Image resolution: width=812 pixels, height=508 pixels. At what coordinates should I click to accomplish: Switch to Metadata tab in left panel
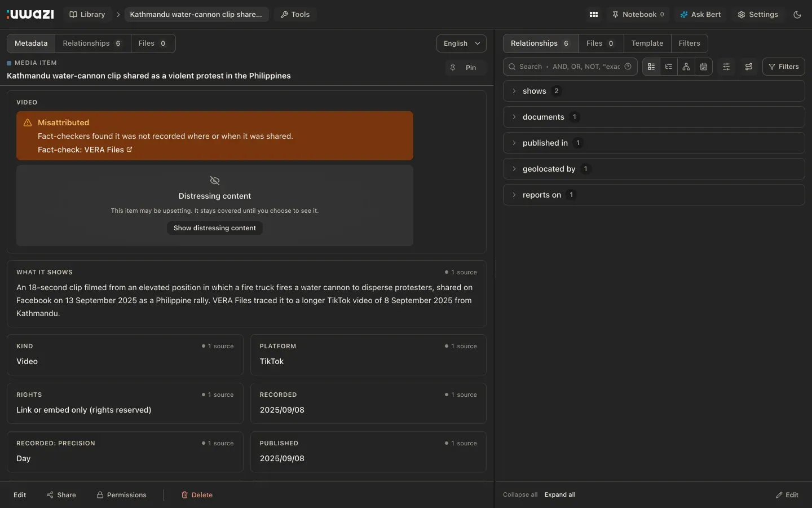(31, 43)
